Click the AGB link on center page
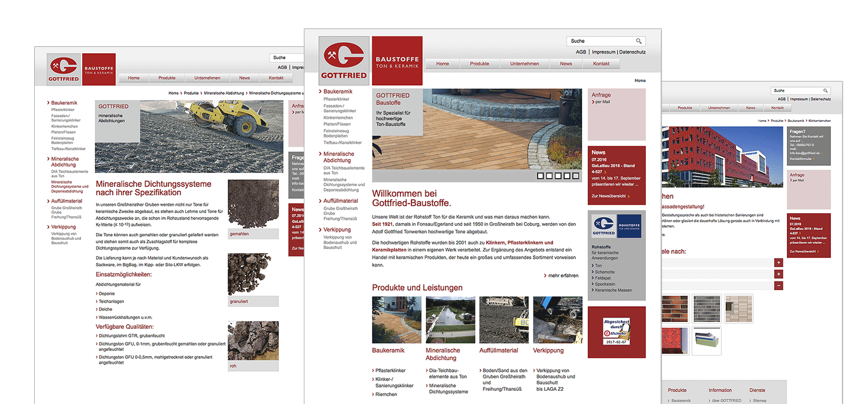868x404 pixels. (581, 52)
